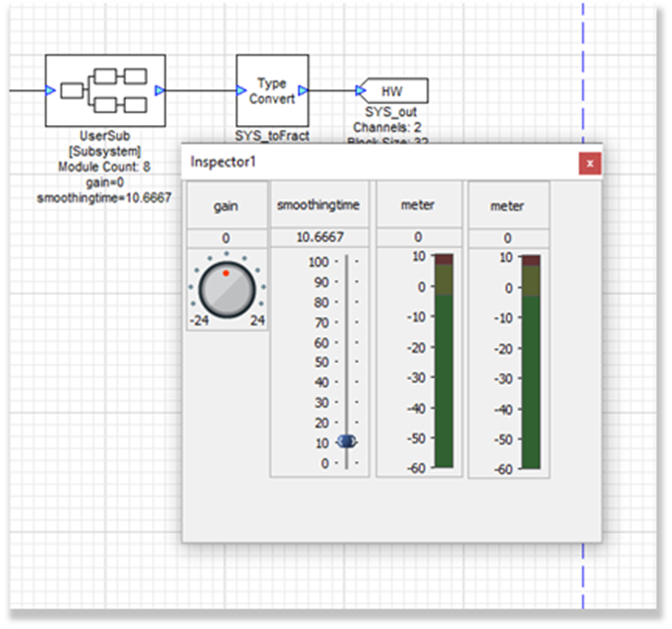Click the gain value field showing 0
The image size is (672, 629).
point(226,238)
